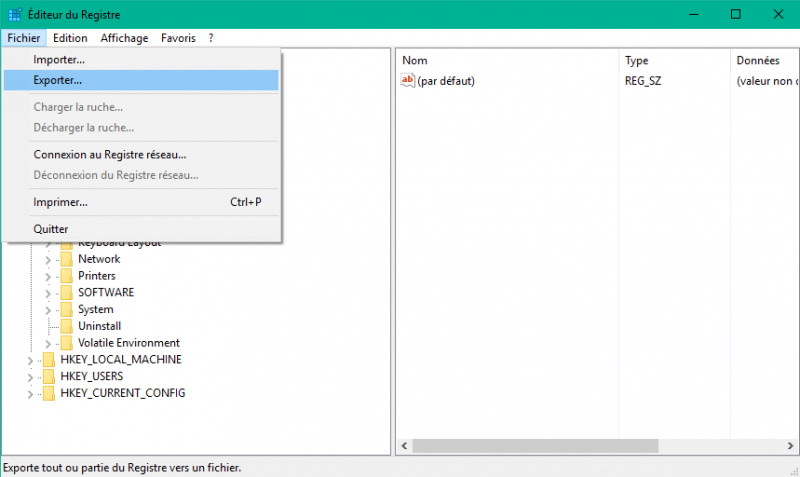Viewport: 800px width, 477px height.
Task: Select Imprimer... menu entry
Action: (x=141, y=202)
